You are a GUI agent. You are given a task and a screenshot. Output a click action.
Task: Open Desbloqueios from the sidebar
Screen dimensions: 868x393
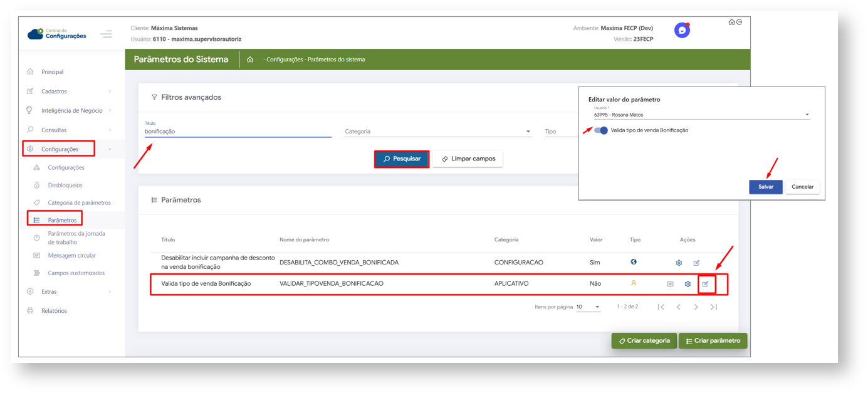[x=65, y=186]
